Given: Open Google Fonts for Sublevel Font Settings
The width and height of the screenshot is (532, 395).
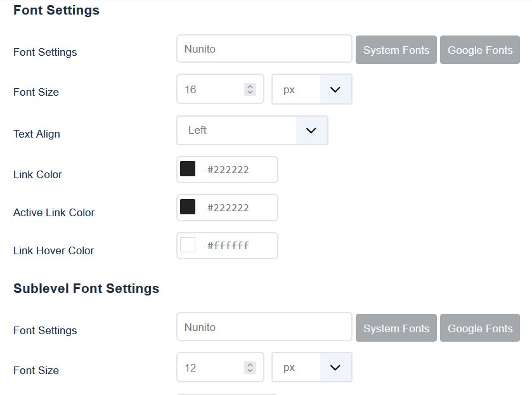Looking at the screenshot, I should click(x=480, y=328).
